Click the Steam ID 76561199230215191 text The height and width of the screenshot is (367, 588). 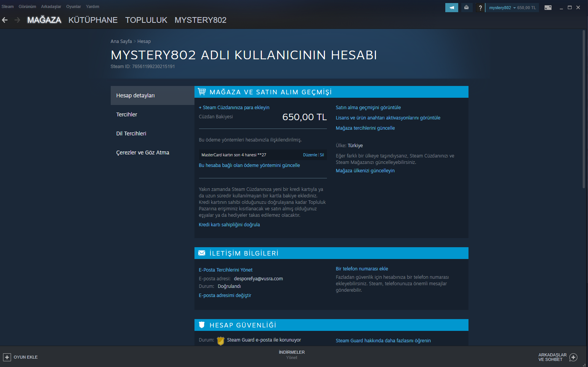(143, 67)
